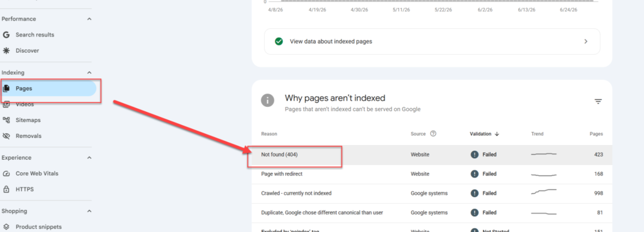Click Failed status icon in Not found row
Screen dimensions: 644x232
[475, 155]
